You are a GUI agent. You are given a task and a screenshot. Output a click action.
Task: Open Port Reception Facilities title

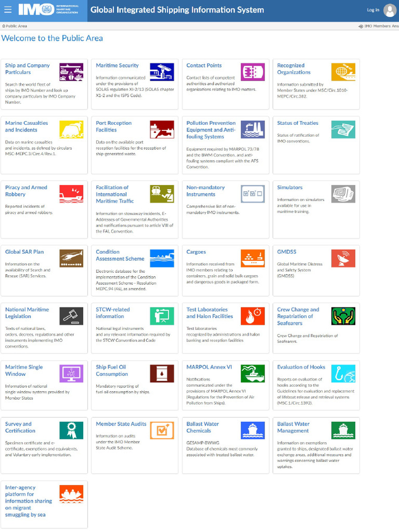point(114,127)
